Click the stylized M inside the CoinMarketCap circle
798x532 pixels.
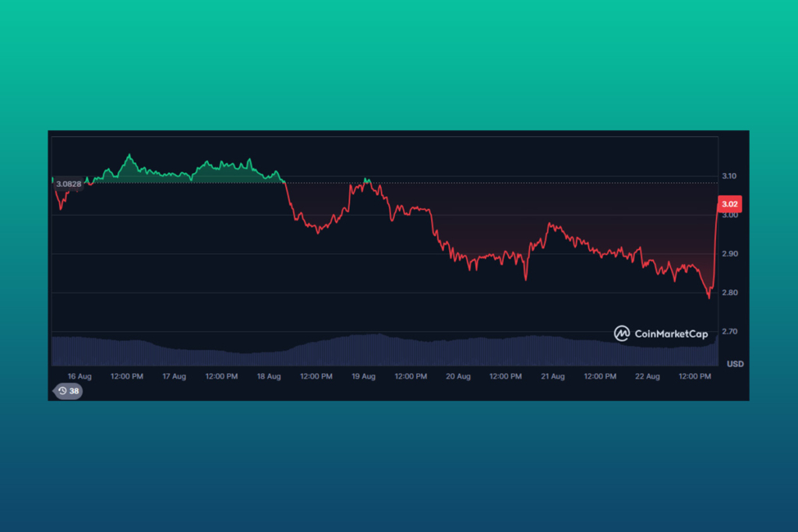623,332
